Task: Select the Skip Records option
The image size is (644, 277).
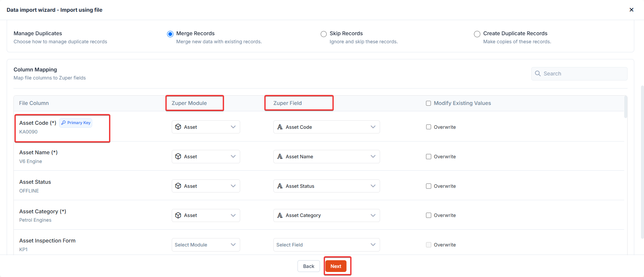Action: (324, 34)
